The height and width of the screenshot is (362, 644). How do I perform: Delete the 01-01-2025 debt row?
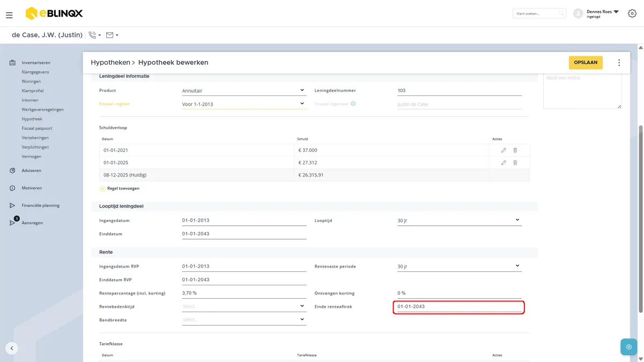point(515,162)
